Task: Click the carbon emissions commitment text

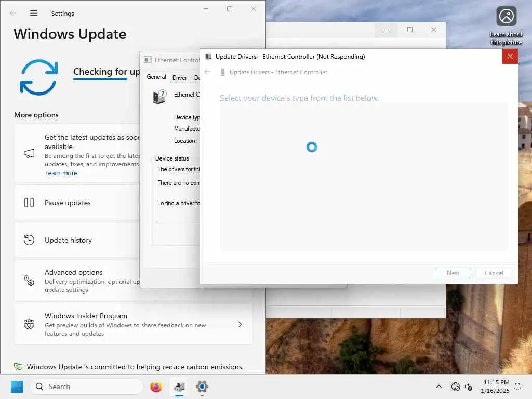Action: (x=135, y=367)
